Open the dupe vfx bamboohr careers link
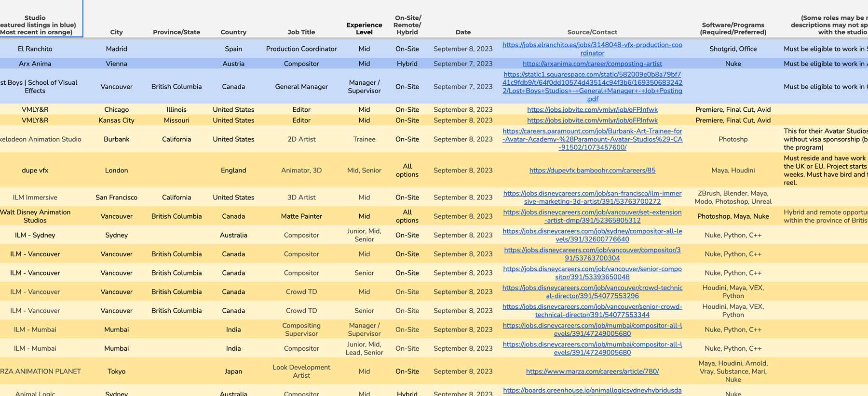The width and height of the screenshot is (868, 396). 592,171
